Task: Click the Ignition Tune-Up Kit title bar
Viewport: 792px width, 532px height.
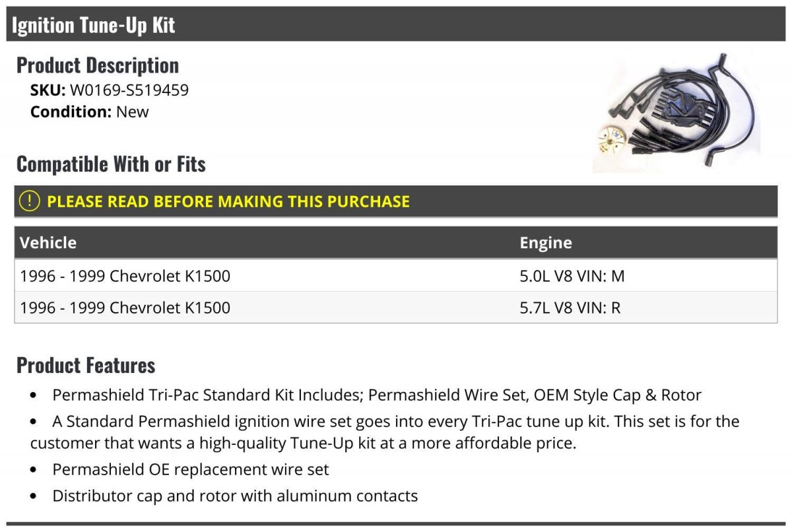Action: pyautogui.click(x=396, y=24)
